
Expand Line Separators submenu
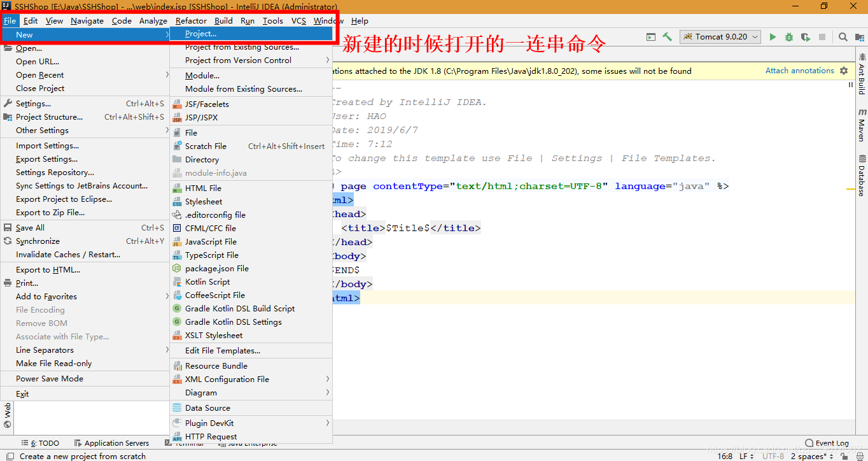pyautogui.click(x=85, y=350)
